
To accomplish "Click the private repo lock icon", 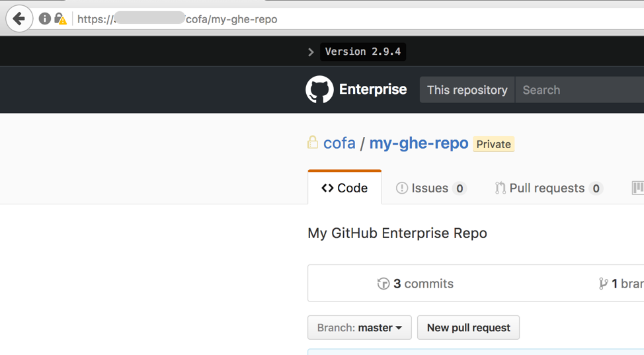I will point(313,143).
